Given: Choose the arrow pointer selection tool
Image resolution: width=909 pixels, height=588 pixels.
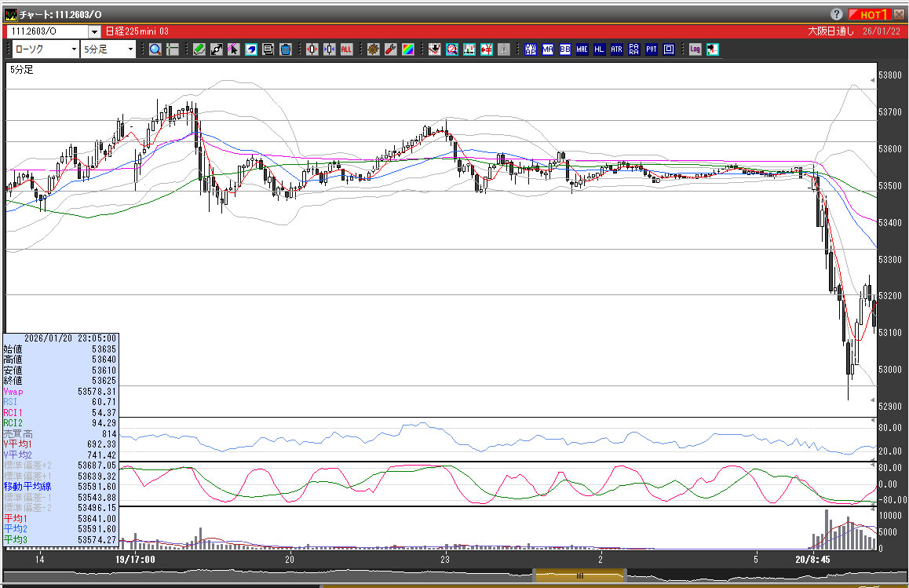Looking at the screenshot, I should tap(233, 49).
